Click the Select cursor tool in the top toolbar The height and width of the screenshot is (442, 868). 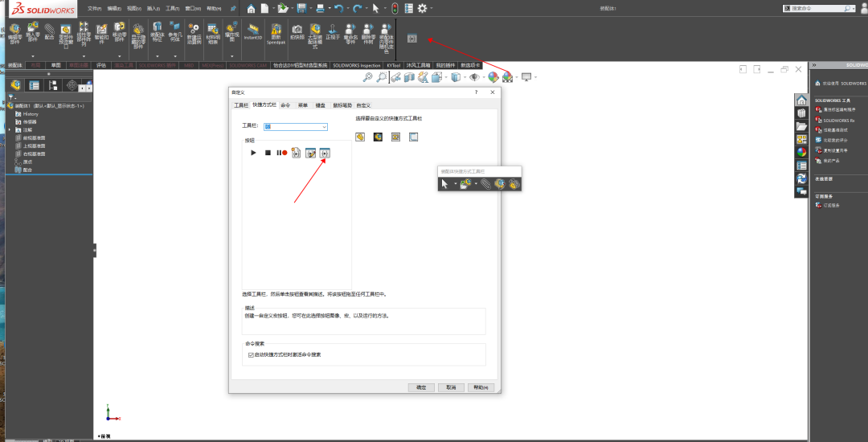click(x=376, y=8)
